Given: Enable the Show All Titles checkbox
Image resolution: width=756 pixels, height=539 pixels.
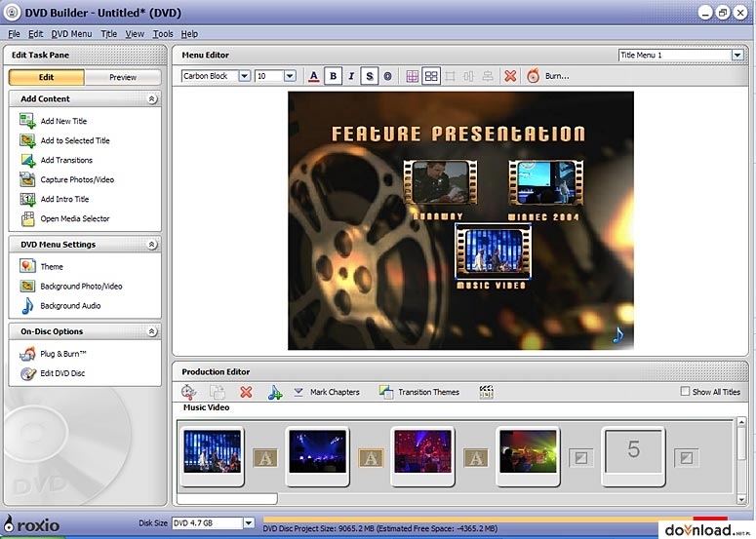Looking at the screenshot, I should [x=685, y=391].
